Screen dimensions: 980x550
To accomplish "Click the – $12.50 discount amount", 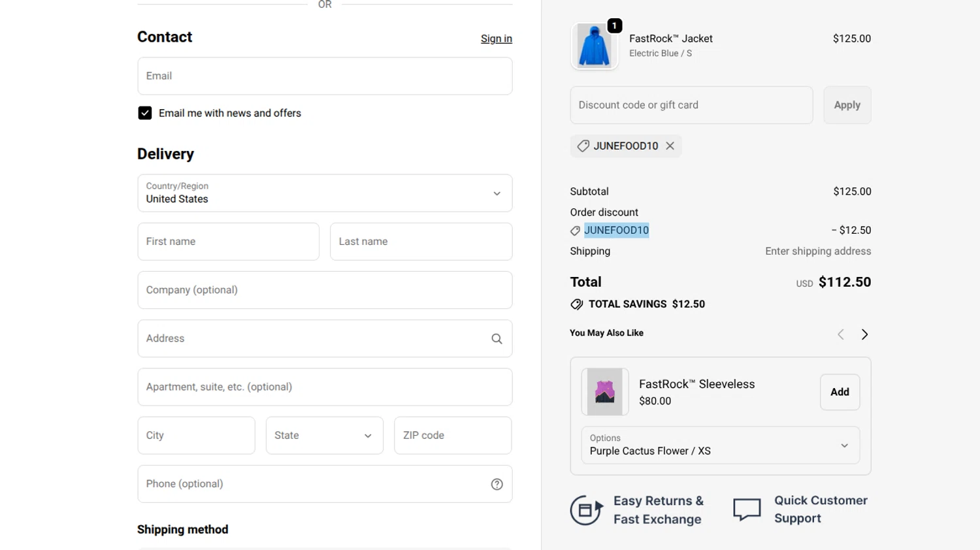I will click(851, 230).
